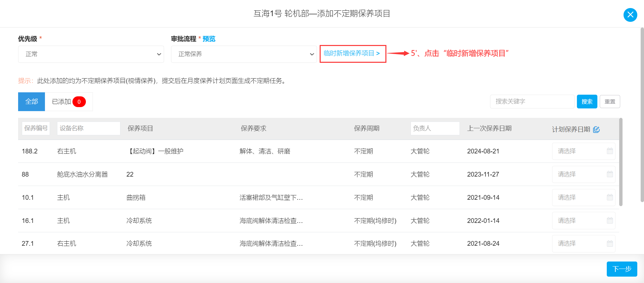Click 曲拐箱 cell
The image size is (644, 283).
click(136, 198)
